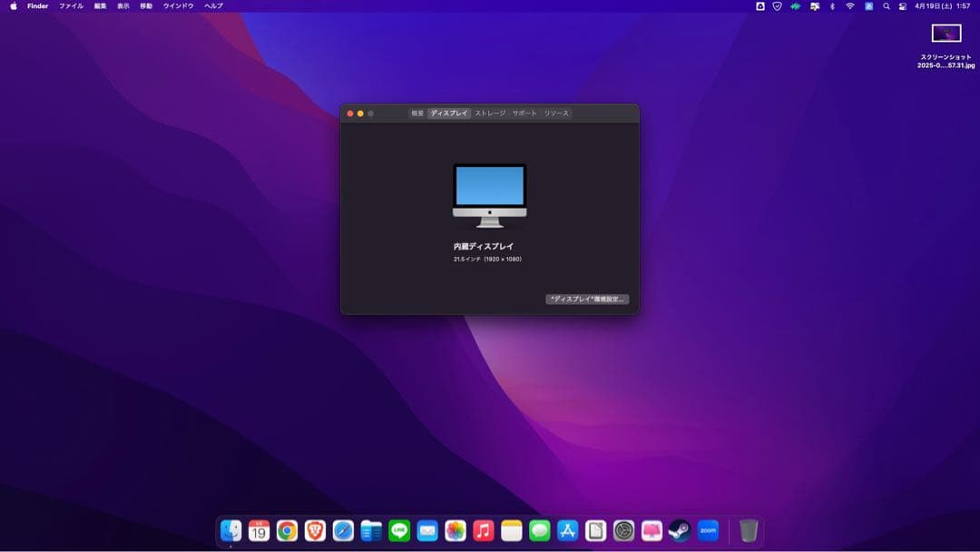980x552 pixels.
Task: Open the Brave browser
Action: click(x=317, y=529)
